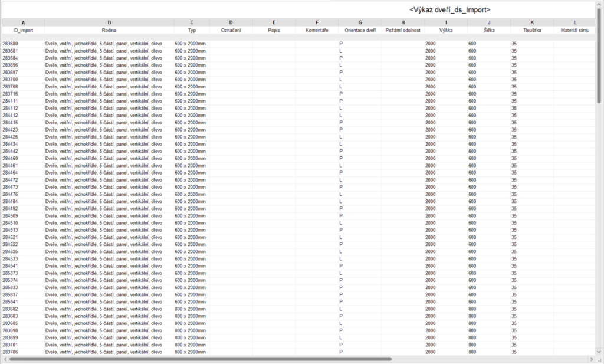The width and height of the screenshot is (604, 364).
Task: Select the Označení column header
Action: [231, 29]
